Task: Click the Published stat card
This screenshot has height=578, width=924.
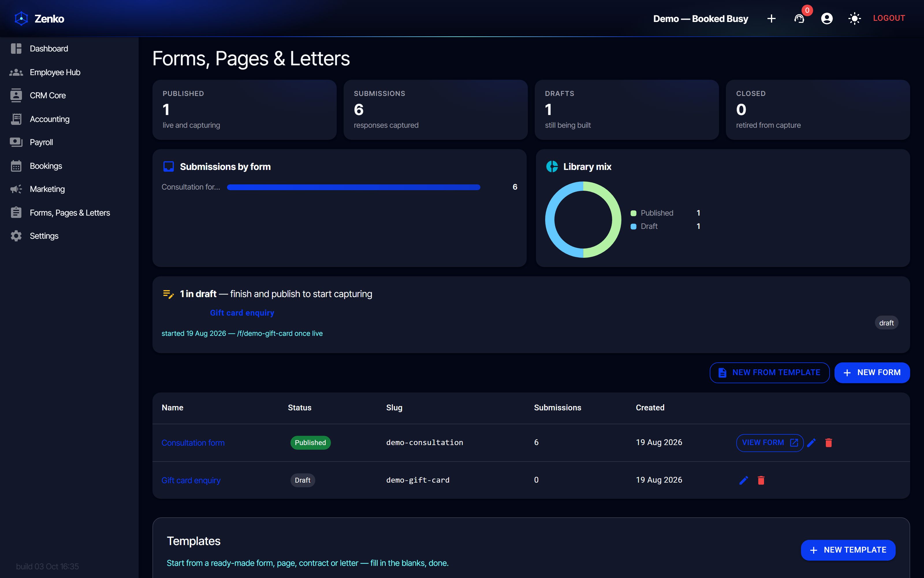Action: (244, 110)
